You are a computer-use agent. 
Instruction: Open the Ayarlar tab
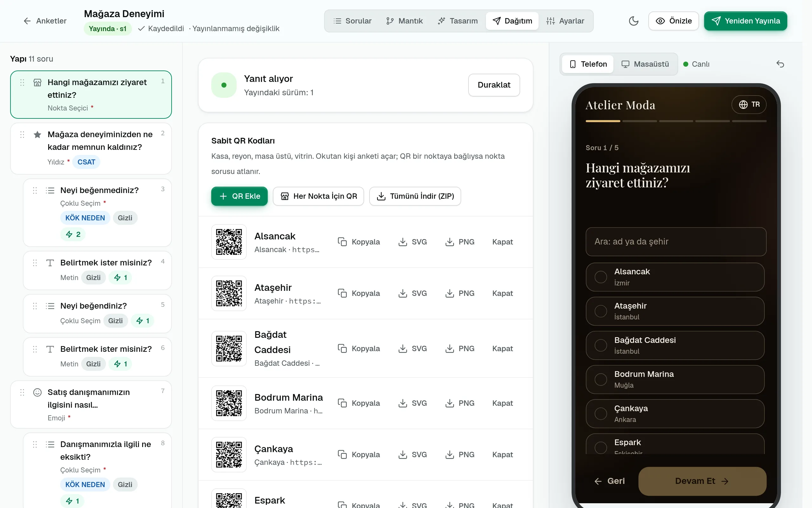(x=565, y=21)
